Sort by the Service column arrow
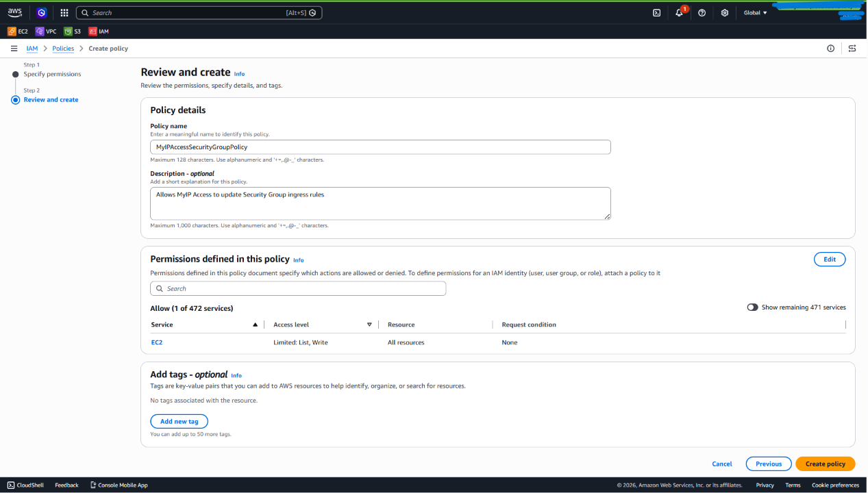The height and width of the screenshot is (493, 868). point(255,325)
